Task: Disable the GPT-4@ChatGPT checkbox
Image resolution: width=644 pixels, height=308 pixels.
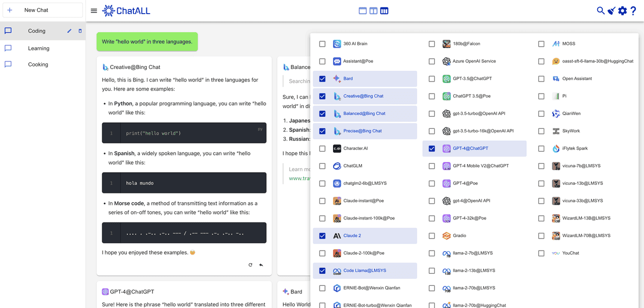Action: [432, 148]
